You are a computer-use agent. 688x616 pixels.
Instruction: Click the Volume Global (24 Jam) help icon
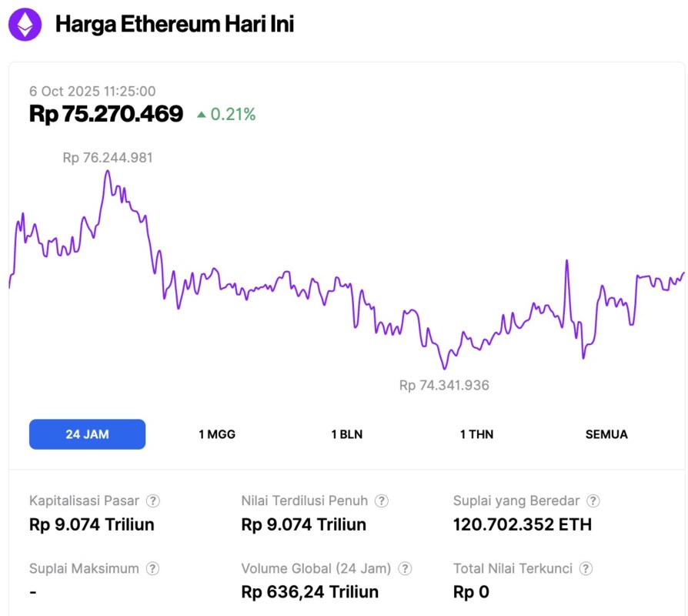point(405,569)
